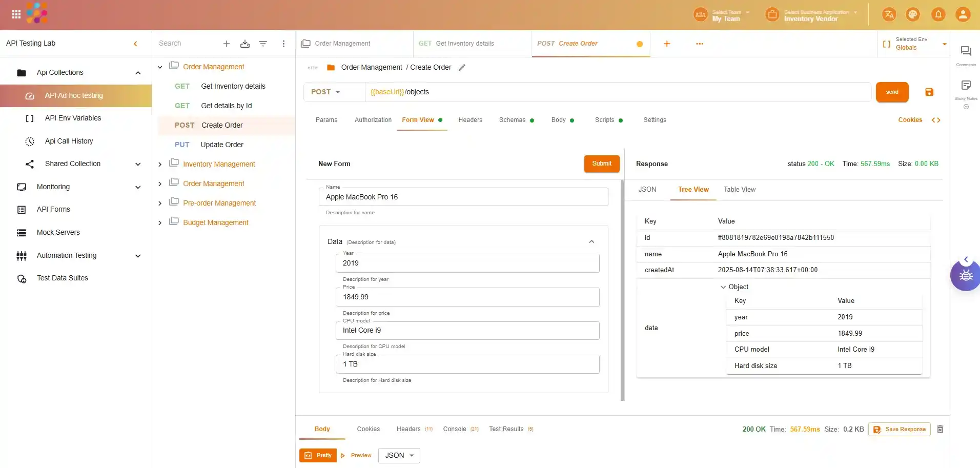980x468 pixels.
Task: Open the POST method dropdown
Action: tap(326, 92)
